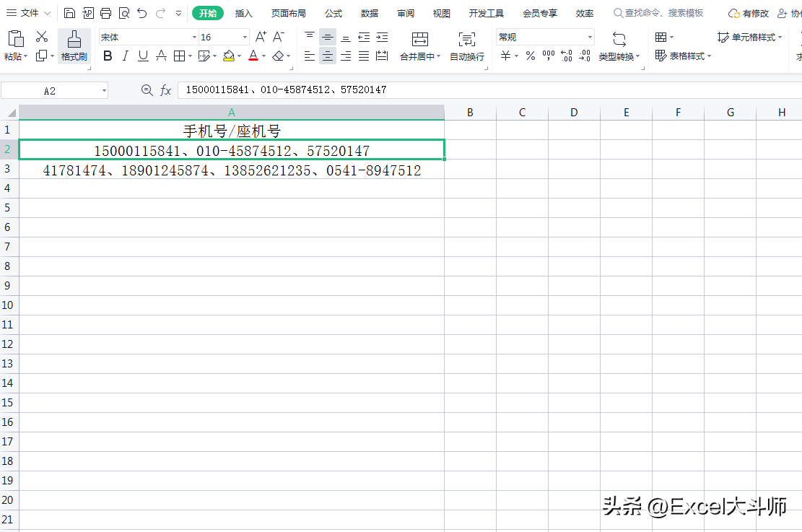Screen dimensions: 802x532
Task: Align text left
Action: pyautogui.click(x=310, y=56)
